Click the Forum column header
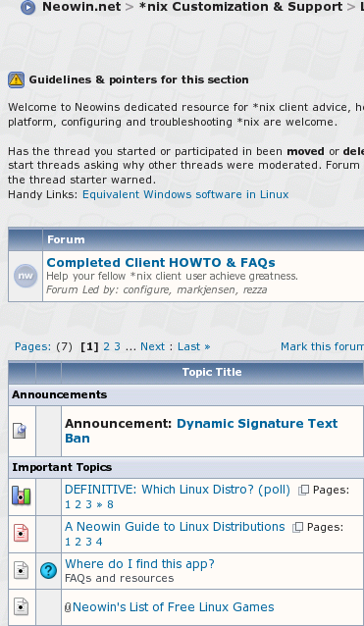This screenshot has height=626, width=364. [66, 239]
